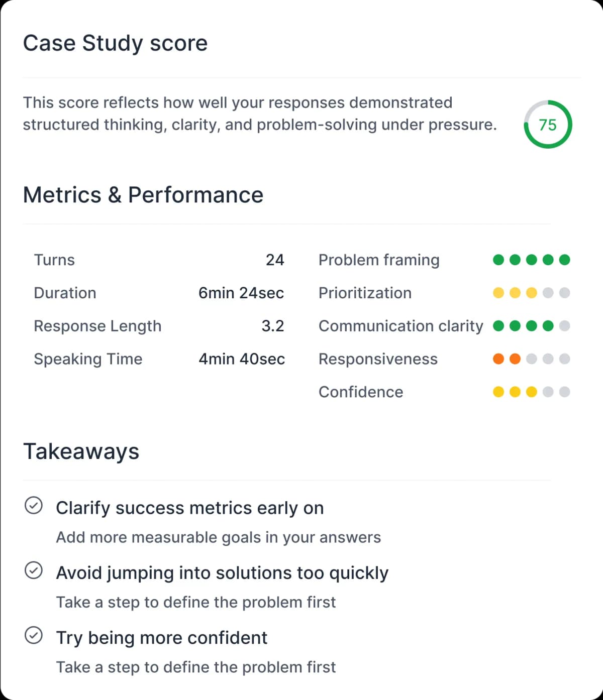
Task: Click the checkmark beside 'Avoid jumping into solutions too quickly'
Action: (34, 571)
